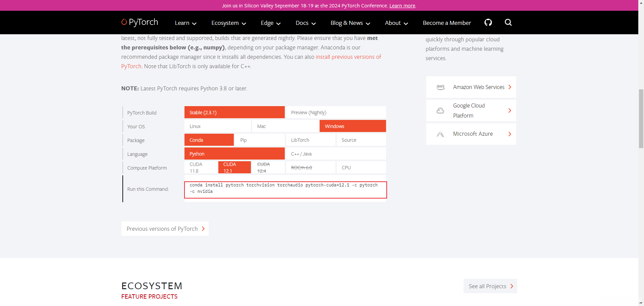Click the Google Cloud Platform arrow
This screenshot has height=306, width=644.
pos(510,111)
